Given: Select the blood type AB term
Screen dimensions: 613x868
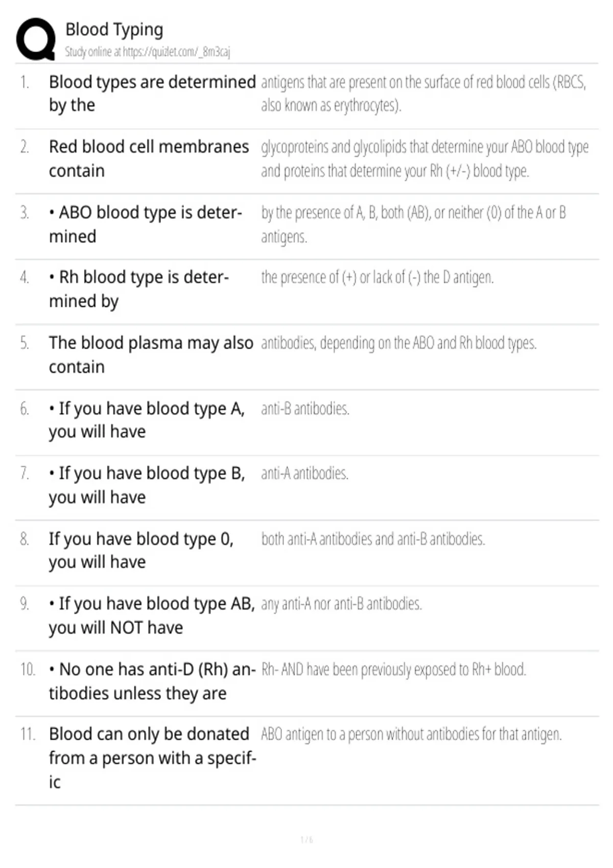Looking at the screenshot, I should pos(152,615).
